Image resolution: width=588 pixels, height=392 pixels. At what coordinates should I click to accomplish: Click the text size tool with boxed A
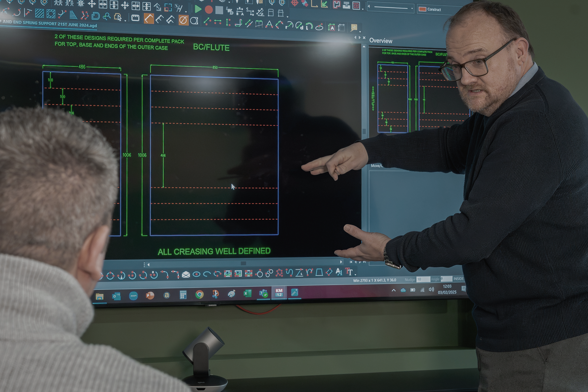pos(331,27)
